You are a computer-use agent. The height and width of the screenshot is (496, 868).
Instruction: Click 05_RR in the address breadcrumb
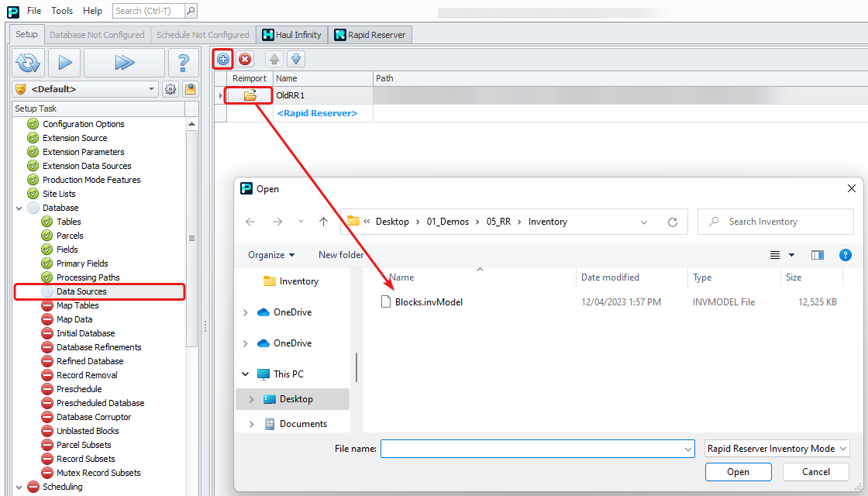499,222
